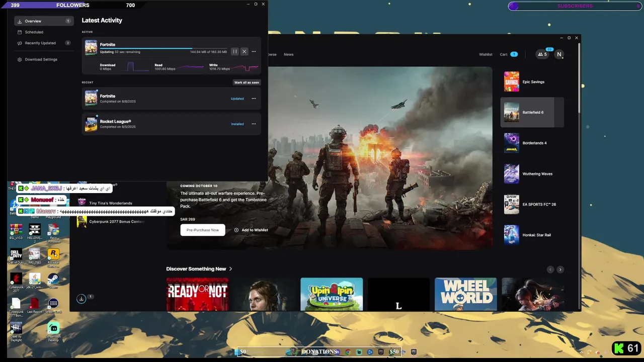The image size is (644, 362).
Task: Launch Call of Duty desktop shortcut
Action: click(16, 256)
